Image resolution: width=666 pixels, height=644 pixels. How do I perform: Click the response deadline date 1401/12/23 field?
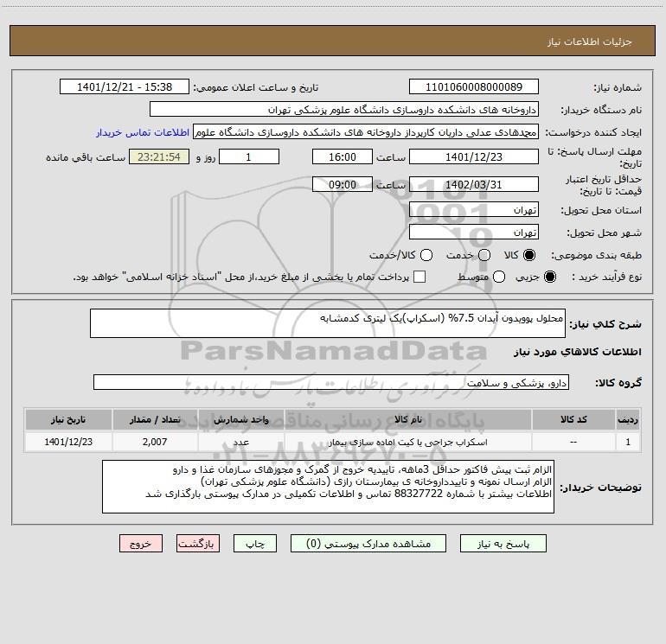pyautogui.click(x=474, y=156)
